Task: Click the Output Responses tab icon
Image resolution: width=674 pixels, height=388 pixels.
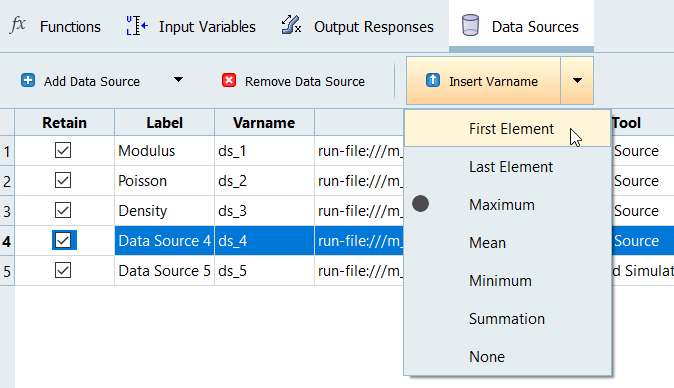Action: pyautogui.click(x=291, y=25)
